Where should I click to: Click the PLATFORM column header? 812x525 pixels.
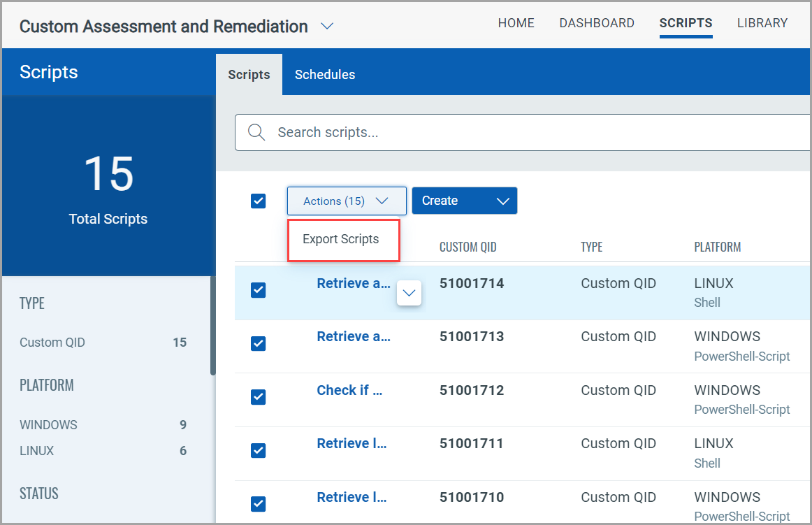click(717, 247)
